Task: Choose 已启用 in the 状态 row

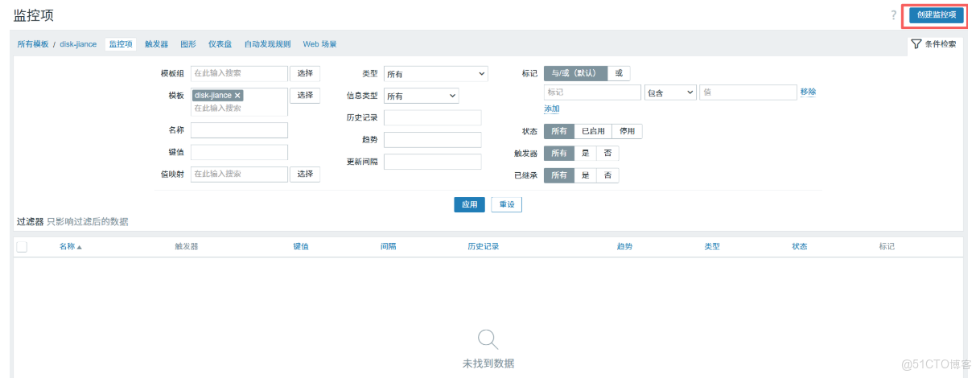Action: coord(593,131)
